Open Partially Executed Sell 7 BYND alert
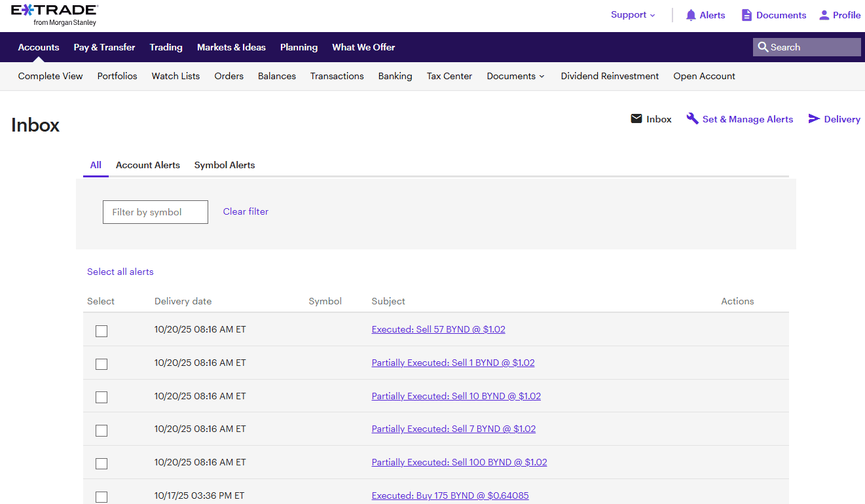Image resolution: width=865 pixels, height=504 pixels. (x=453, y=429)
